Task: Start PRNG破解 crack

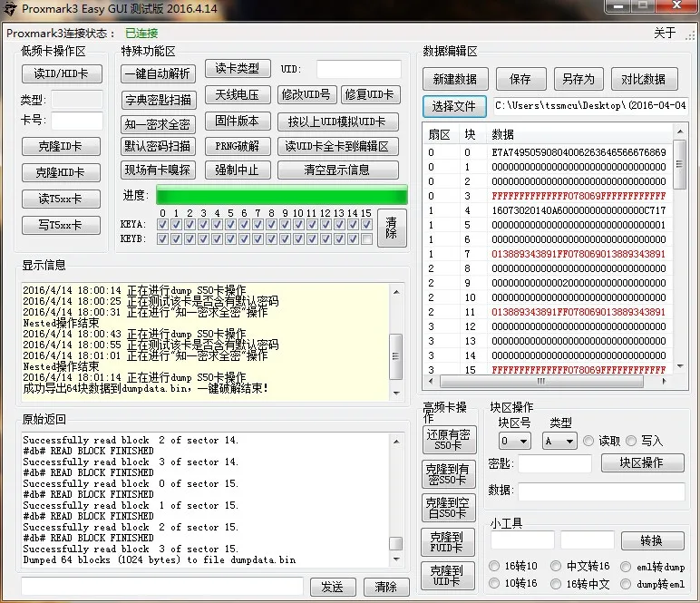Action: 238,146
